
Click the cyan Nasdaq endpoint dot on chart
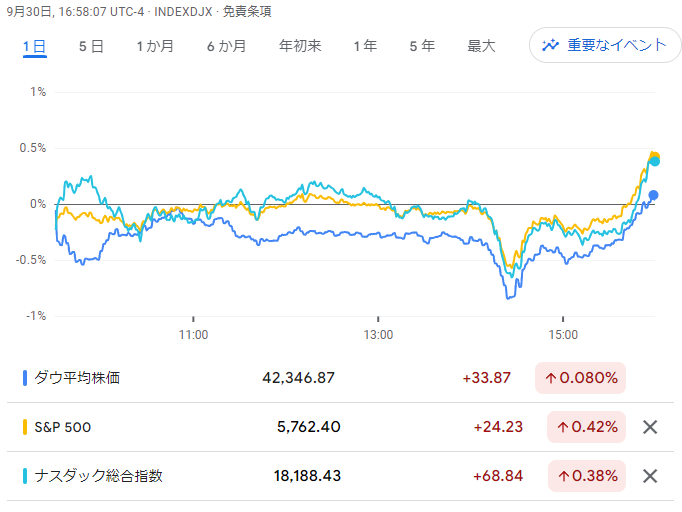[655, 162]
